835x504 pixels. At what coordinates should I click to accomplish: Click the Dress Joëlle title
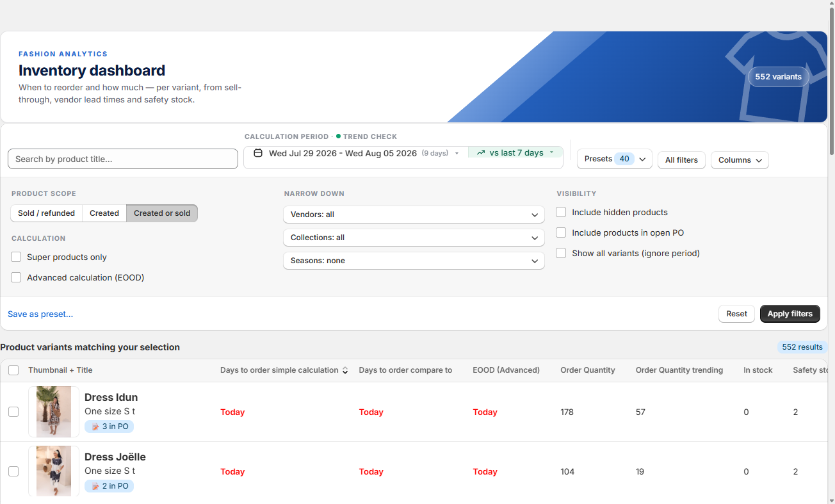tap(115, 457)
